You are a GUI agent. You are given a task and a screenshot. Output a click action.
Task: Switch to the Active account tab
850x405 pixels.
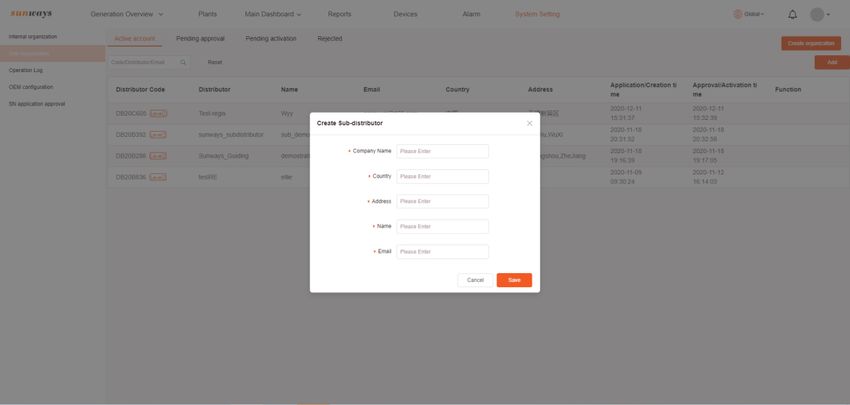point(134,39)
